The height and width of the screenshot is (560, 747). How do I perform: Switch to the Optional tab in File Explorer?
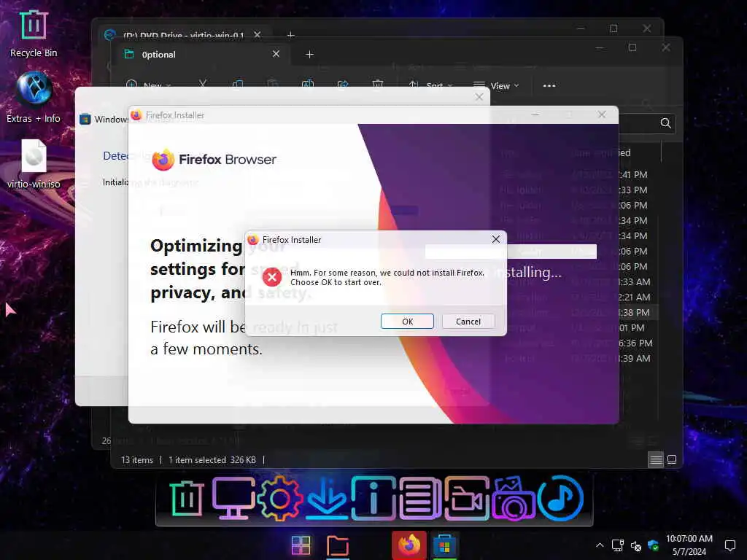point(200,54)
